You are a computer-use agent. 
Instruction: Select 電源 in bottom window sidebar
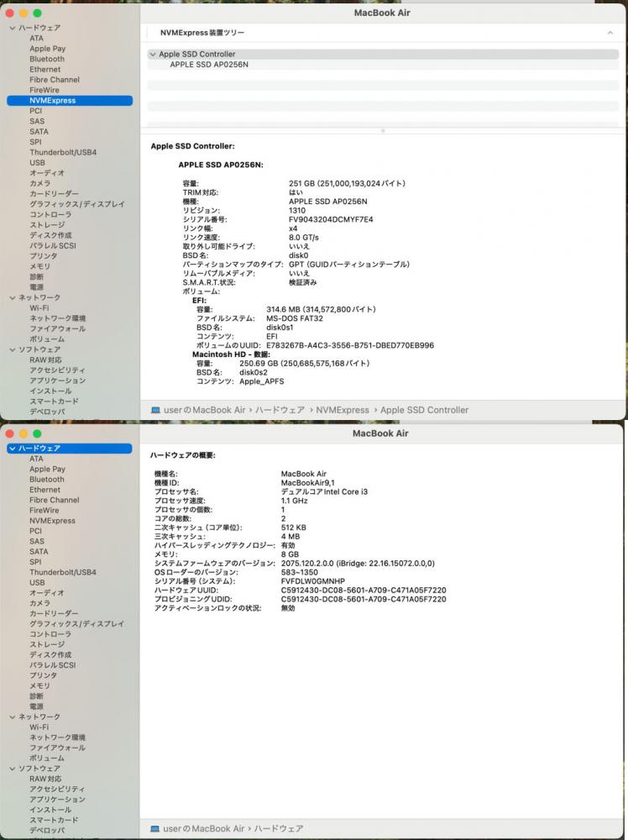(37, 706)
